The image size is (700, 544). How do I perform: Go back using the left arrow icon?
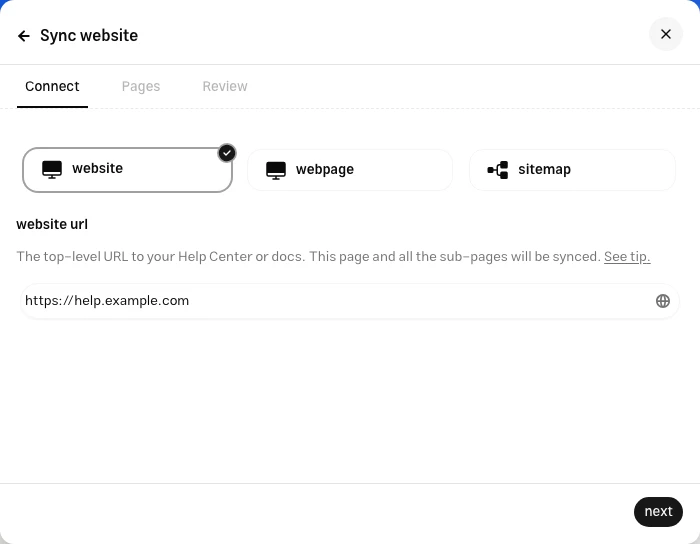[24, 36]
